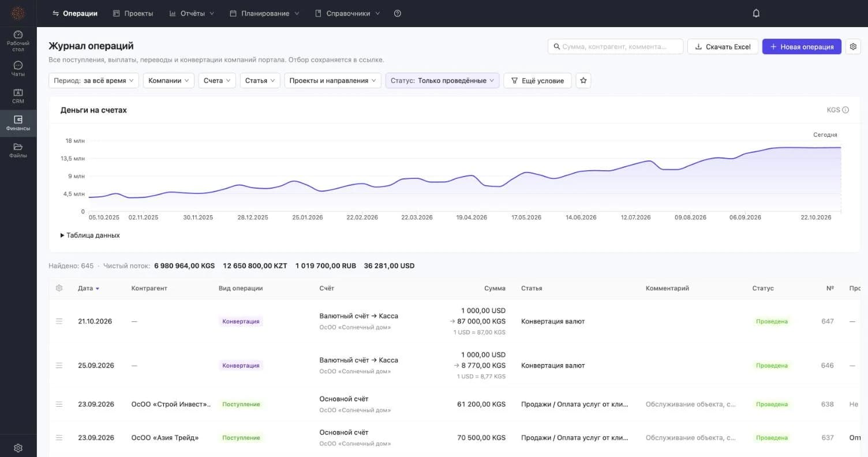Open Файлы in the sidebar
This screenshot has width=868, height=457.
point(18,151)
